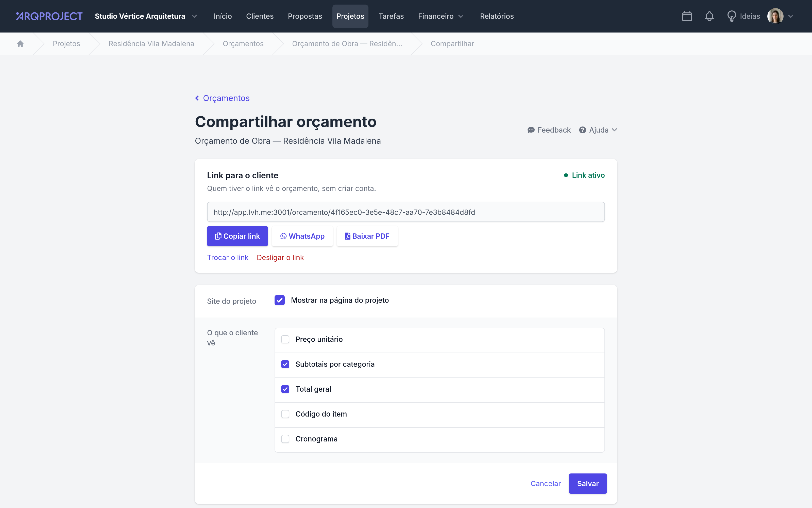
Task: Click the Feedback speech bubble icon
Action: 531,130
